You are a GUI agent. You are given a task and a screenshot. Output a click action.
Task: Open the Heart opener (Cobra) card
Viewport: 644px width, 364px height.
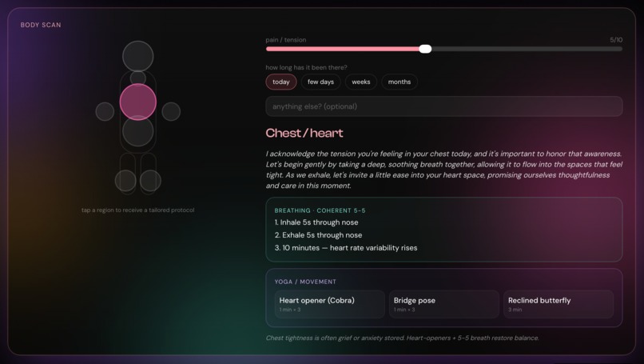[x=330, y=304]
